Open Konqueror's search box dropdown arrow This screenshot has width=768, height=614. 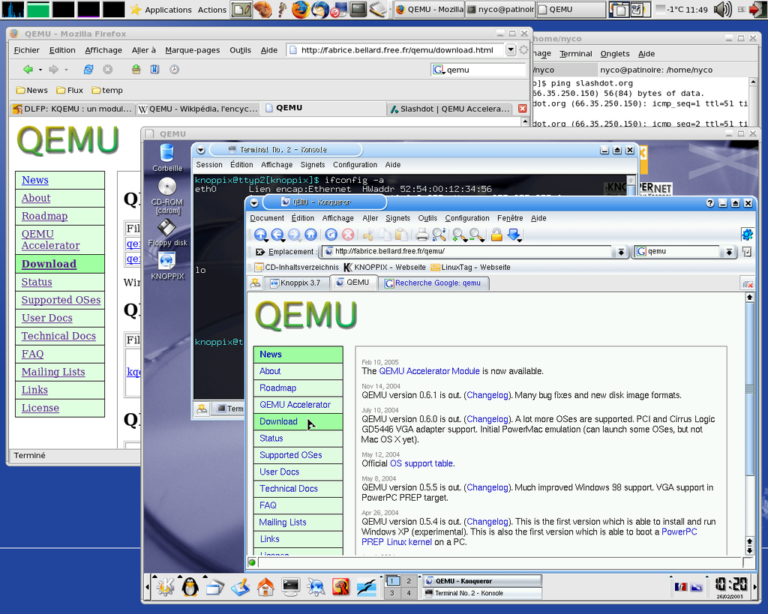tap(729, 252)
